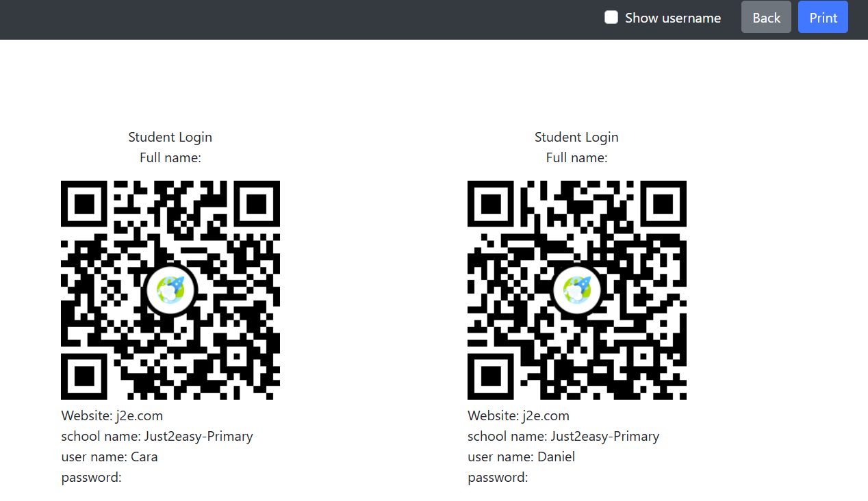
Task: Click the rocket logo in Daniel's QR code
Action: pos(577,290)
